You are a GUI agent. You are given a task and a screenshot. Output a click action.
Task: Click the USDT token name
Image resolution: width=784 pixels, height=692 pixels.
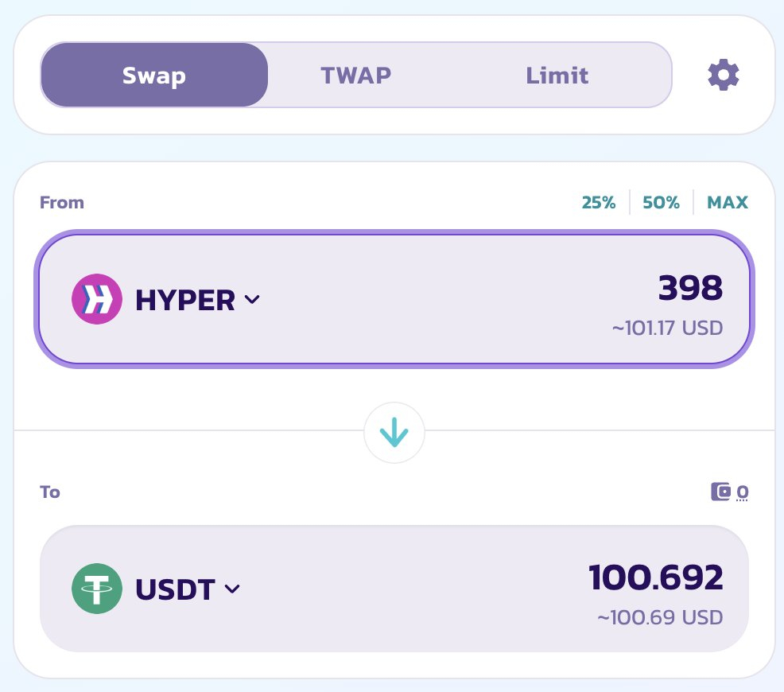tap(175, 589)
